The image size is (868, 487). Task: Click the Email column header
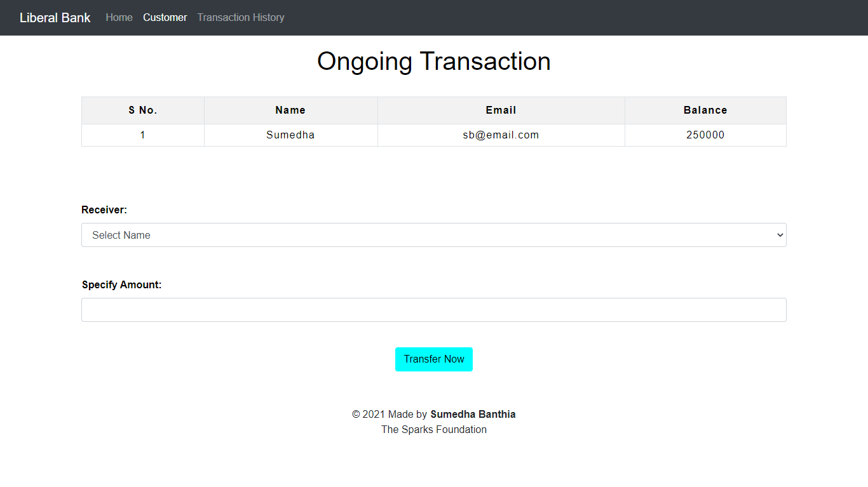pyautogui.click(x=501, y=110)
